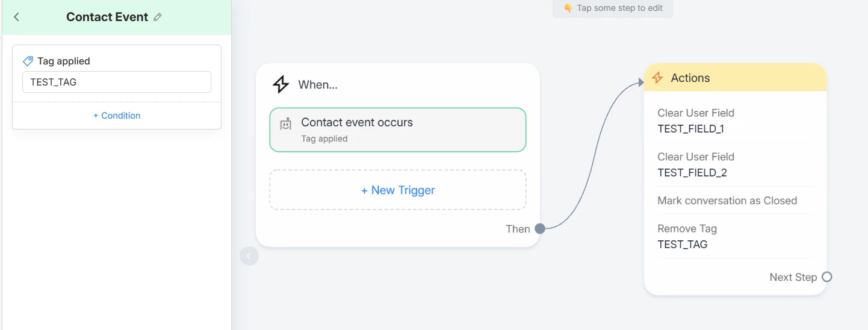The image size is (868, 330).
Task: Click pencil icon to rename Contact Event
Action: click(x=158, y=17)
